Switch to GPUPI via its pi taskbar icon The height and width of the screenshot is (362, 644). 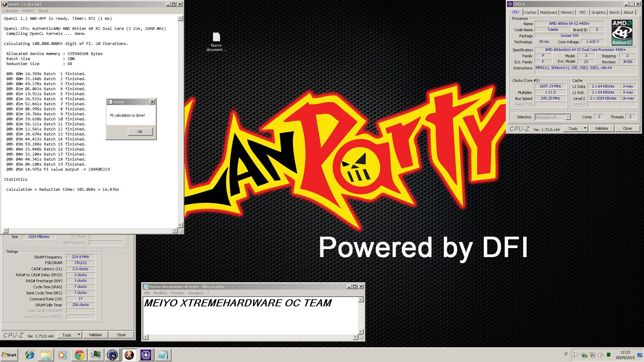point(129,355)
